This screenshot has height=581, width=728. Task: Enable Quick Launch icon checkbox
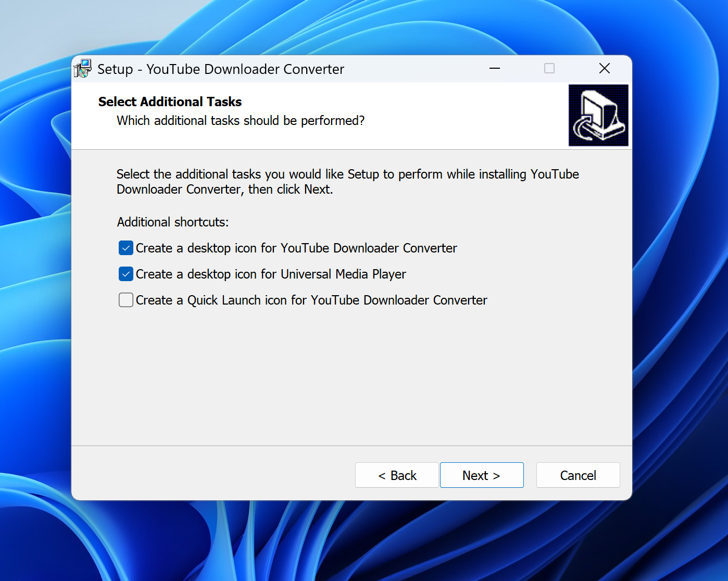tap(126, 300)
